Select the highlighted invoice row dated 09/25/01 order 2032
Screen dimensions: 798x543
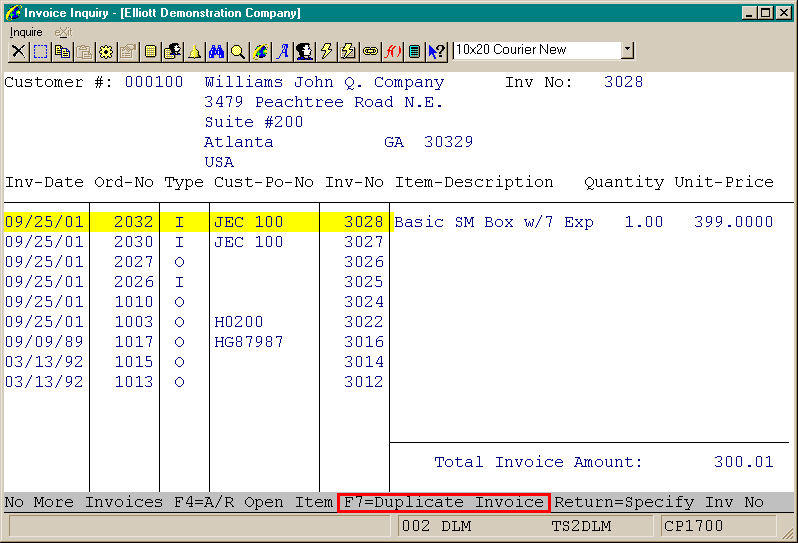tap(198, 222)
